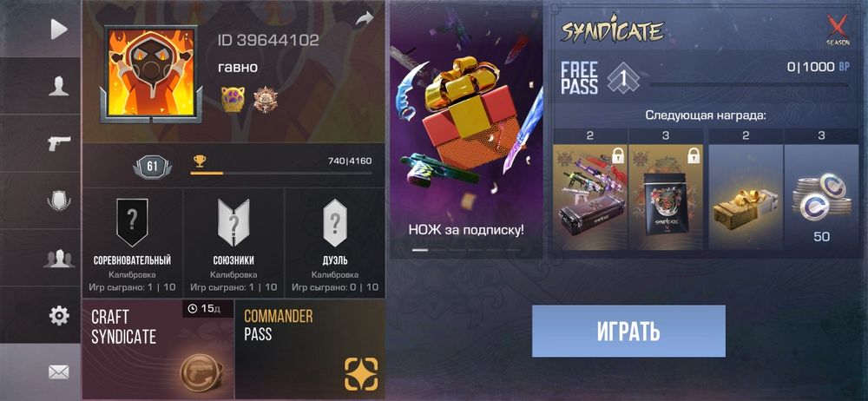The height and width of the screenshot is (401, 868).
Task: Open the friends group icon in sidebar
Action: [x=59, y=259]
